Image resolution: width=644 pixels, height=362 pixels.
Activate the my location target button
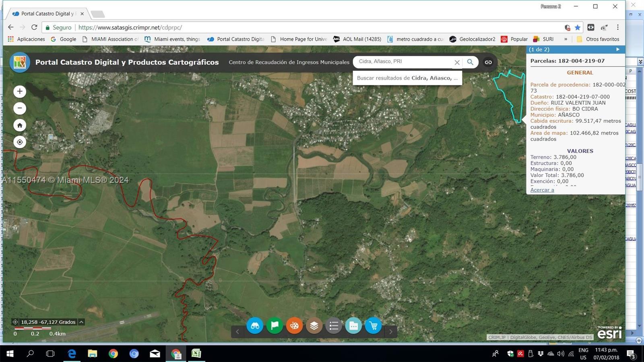[20, 142]
